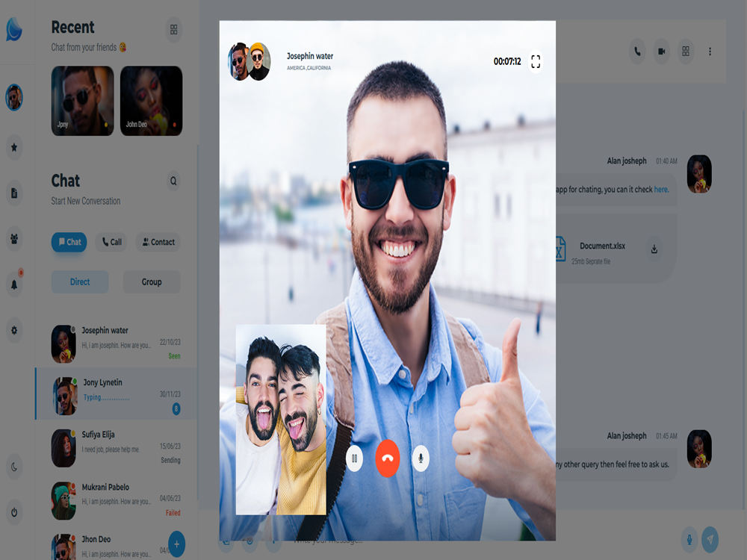Switch to the Direct chats tab

point(80,282)
